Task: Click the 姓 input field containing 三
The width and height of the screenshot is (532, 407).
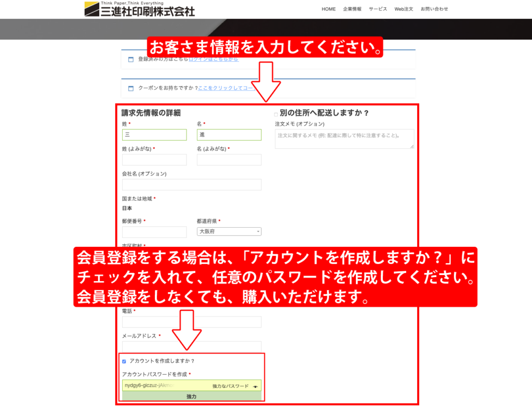Action: coord(154,135)
